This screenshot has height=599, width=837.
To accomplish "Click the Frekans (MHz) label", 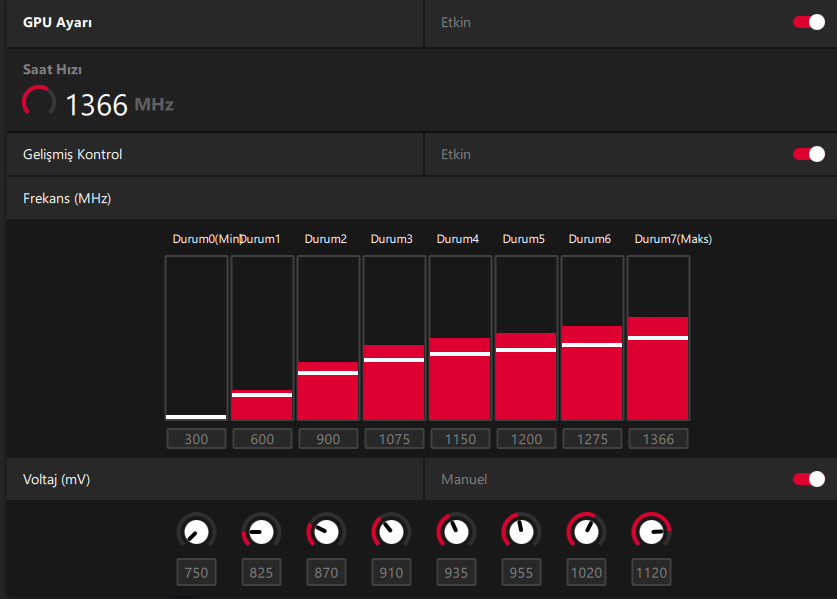I will click(67, 198).
